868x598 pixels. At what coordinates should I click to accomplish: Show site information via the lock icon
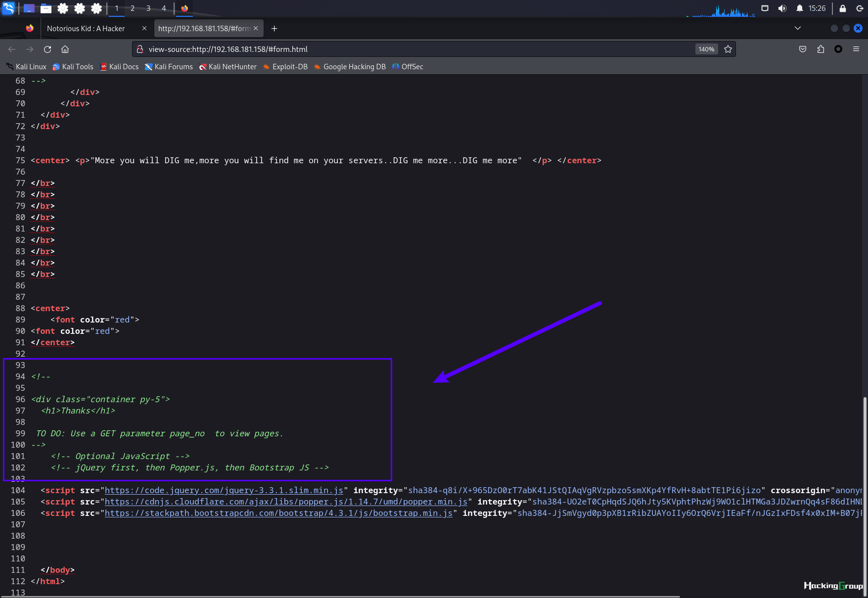140,49
